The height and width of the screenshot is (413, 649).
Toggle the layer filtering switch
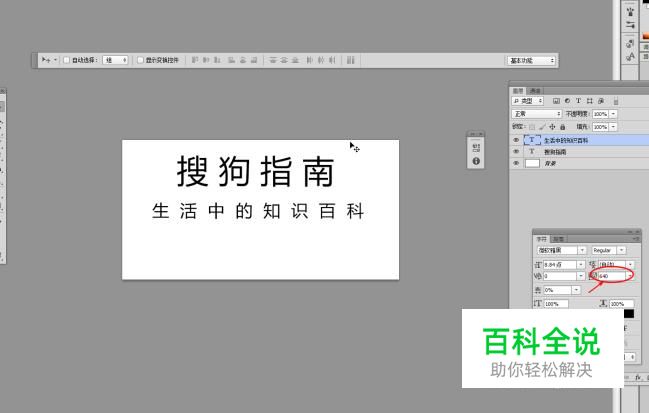click(x=616, y=101)
